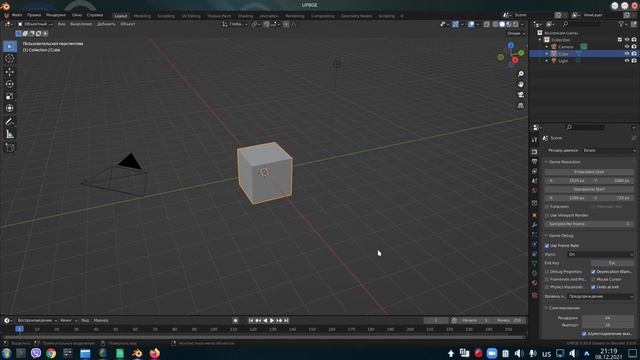Switch perspective/orthographic with grid icon

tap(520, 105)
